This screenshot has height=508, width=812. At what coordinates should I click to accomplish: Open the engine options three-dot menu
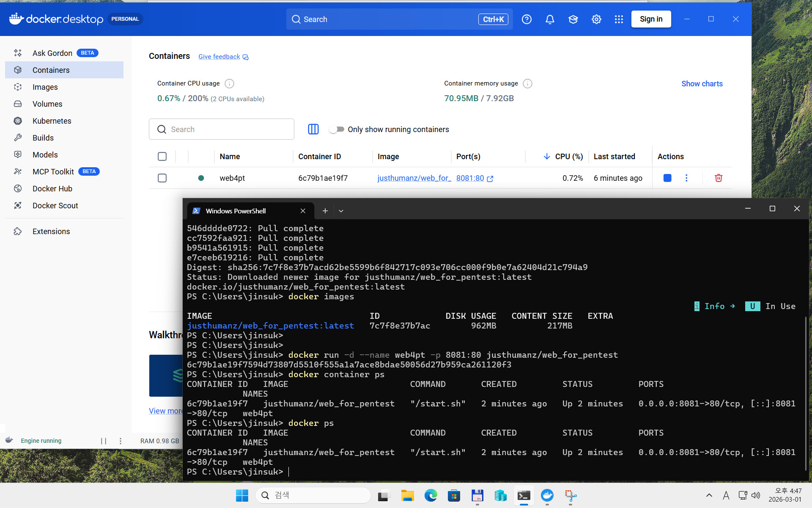(x=121, y=441)
